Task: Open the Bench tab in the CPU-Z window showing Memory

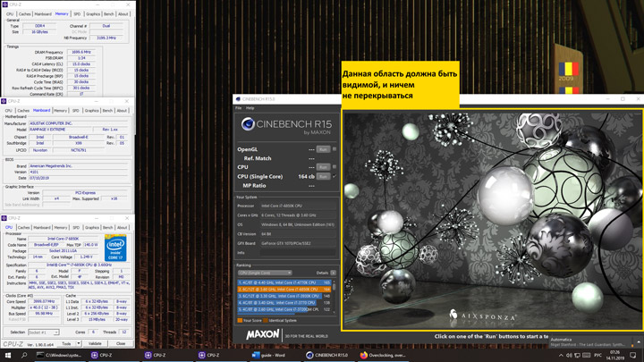Action: (x=109, y=14)
